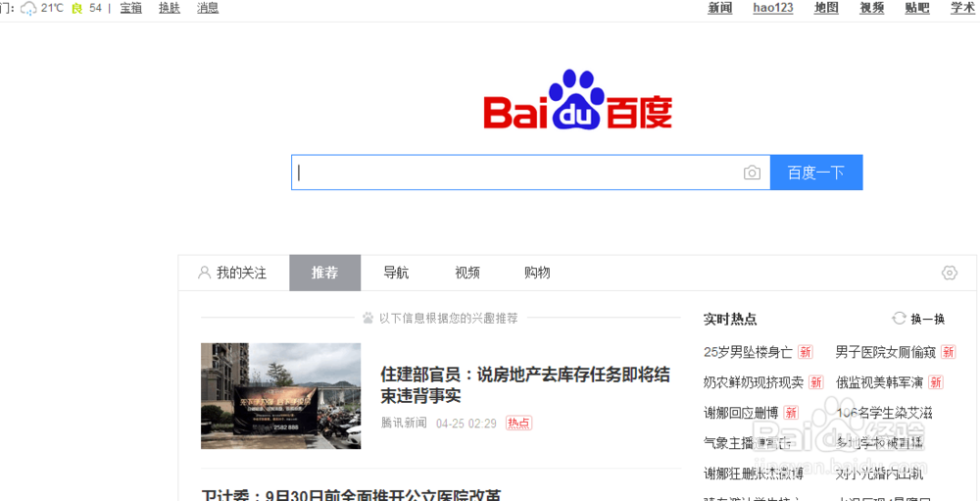Click the weather cloud icon
The width and height of the screenshot is (980, 501).
coord(28,8)
